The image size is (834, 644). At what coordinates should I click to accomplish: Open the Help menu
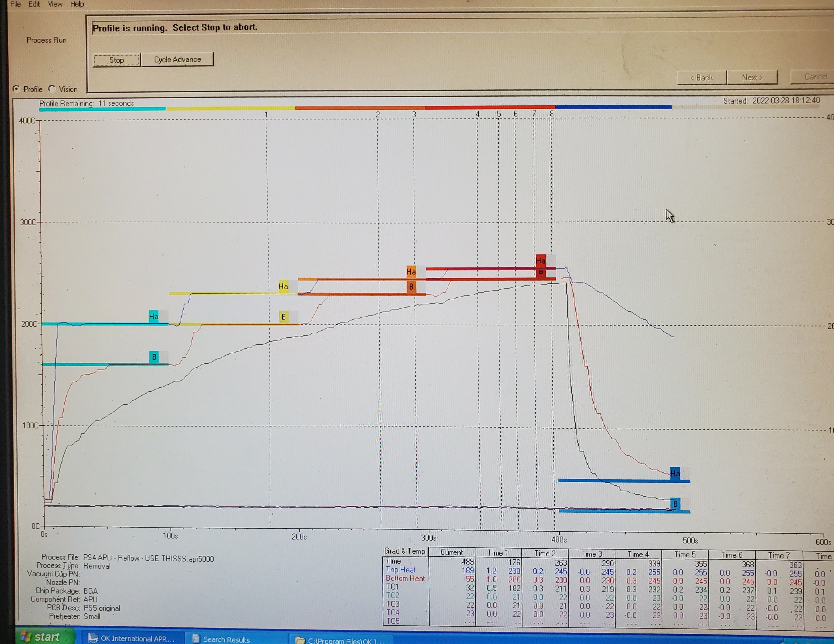pos(77,4)
